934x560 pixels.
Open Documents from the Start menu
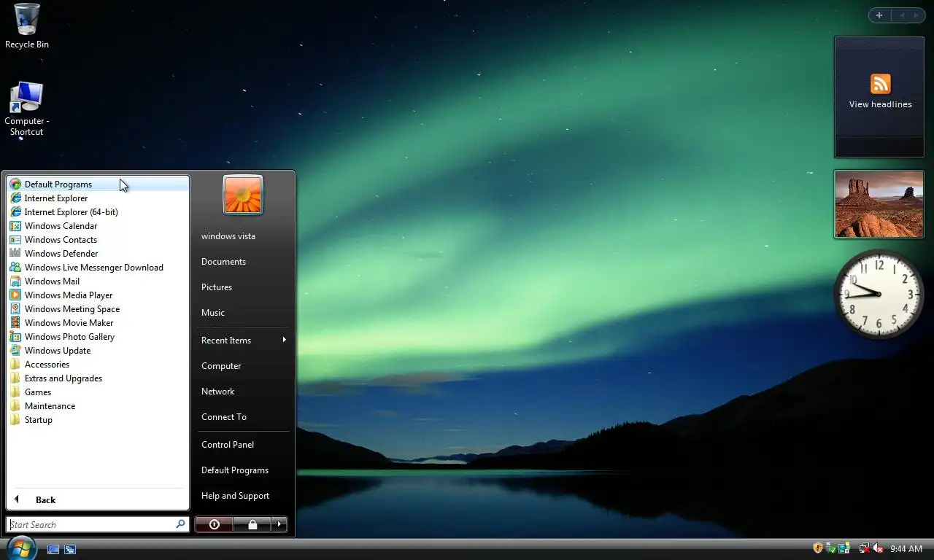pyautogui.click(x=223, y=262)
